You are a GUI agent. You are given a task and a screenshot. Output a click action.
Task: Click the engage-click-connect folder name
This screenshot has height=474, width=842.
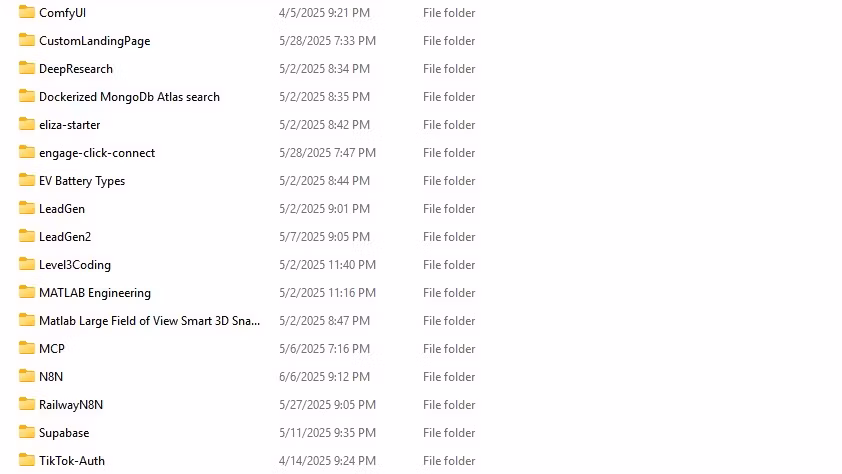point(97,153)
